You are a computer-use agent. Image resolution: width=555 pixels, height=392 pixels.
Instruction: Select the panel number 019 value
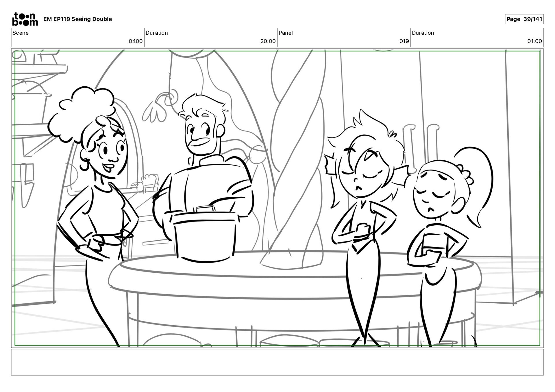coord(404,41)
